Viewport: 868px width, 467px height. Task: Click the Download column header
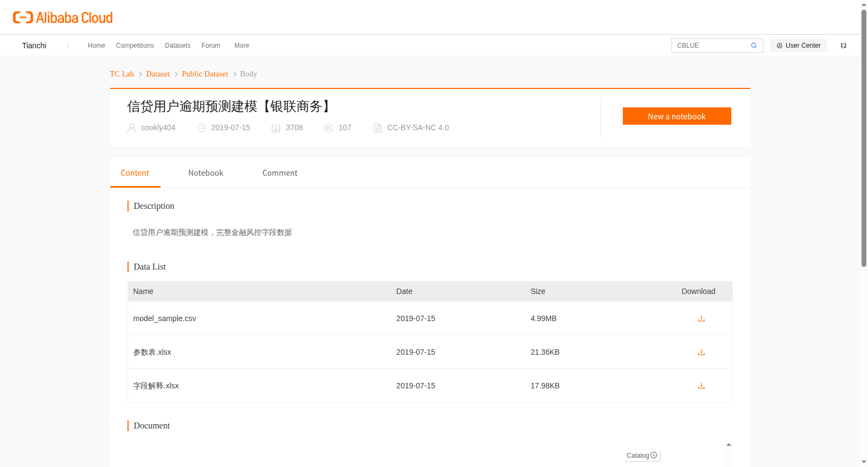pos(698,291)
